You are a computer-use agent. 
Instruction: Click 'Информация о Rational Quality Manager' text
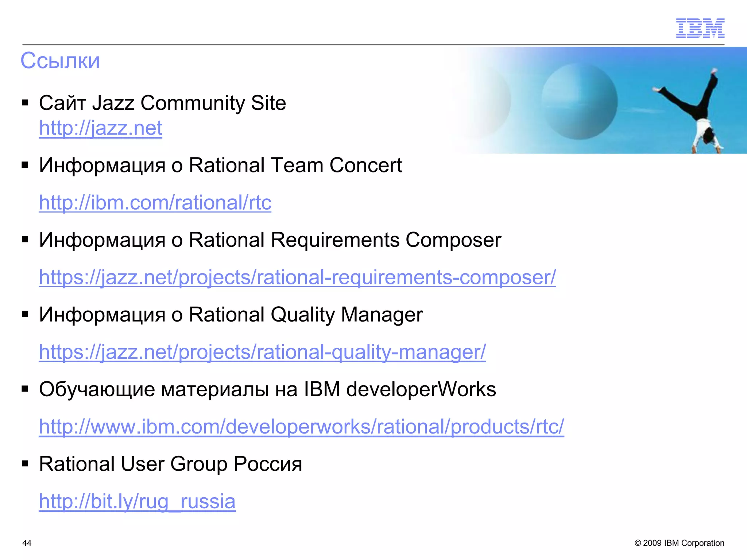tap(231, 315)
